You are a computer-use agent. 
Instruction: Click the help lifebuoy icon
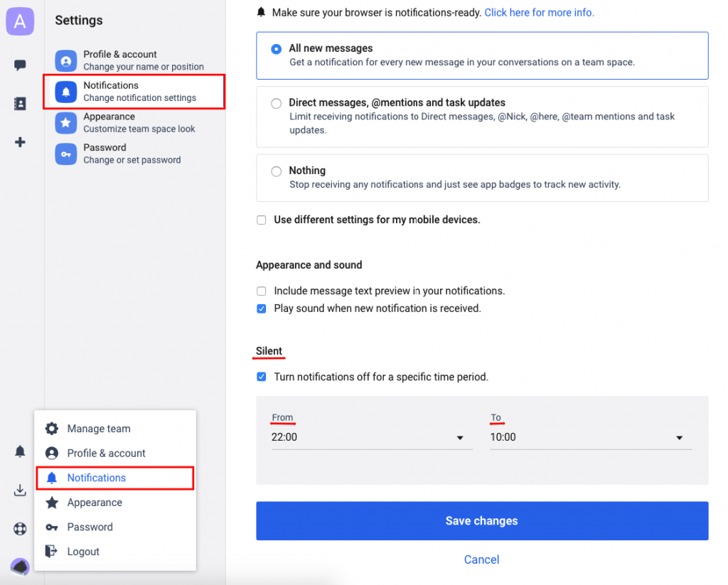click(20, 528)
